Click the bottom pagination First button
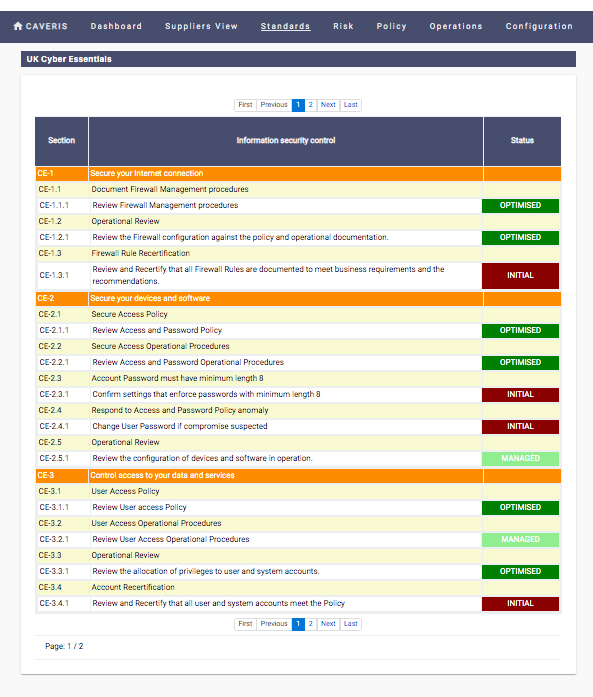This screenshot has height=697, width=593. 245,624
